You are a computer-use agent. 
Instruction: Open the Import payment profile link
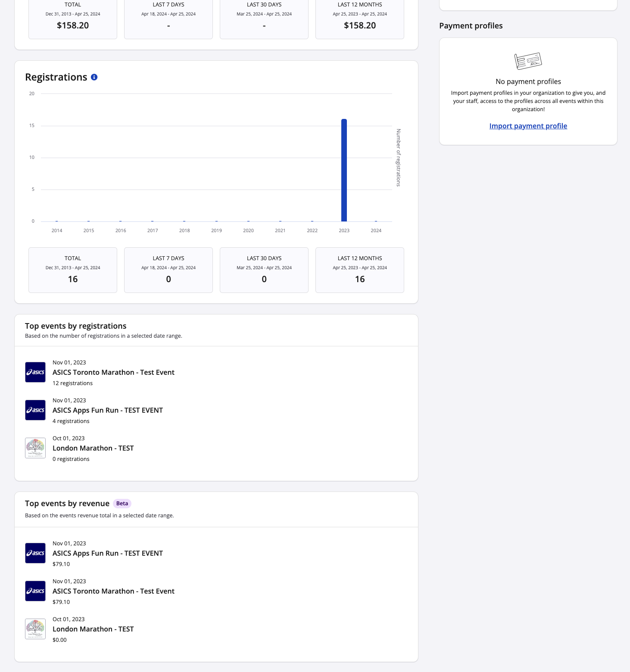pyautogui.click(x=528, y=126)
